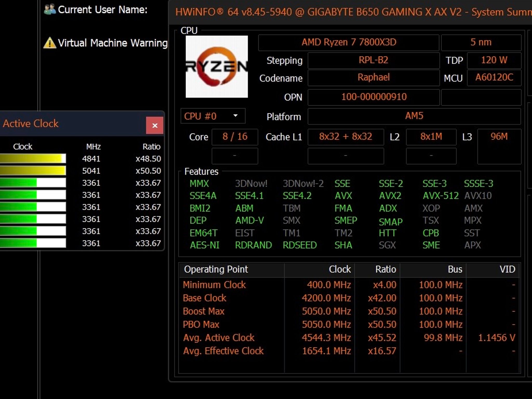Select the Virtual Machine Warning entry
Viewport: 532px width, 399px height.
coord(105,43)
